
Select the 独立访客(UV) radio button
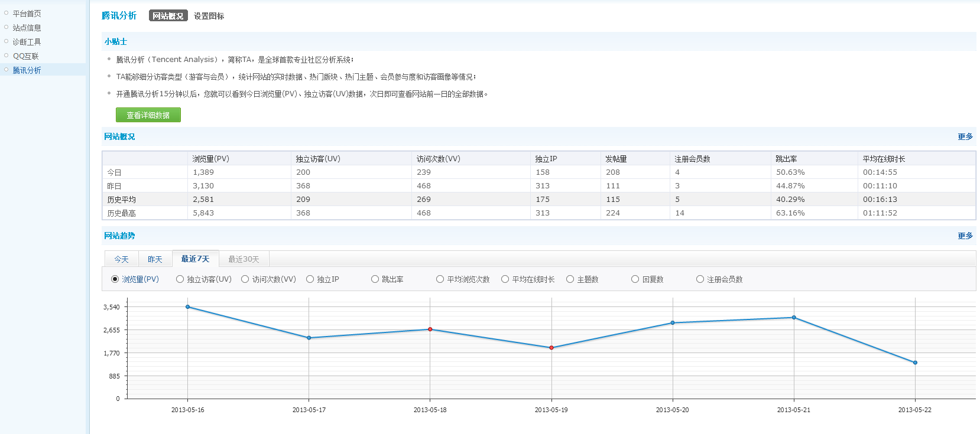(x=180, y=279)
